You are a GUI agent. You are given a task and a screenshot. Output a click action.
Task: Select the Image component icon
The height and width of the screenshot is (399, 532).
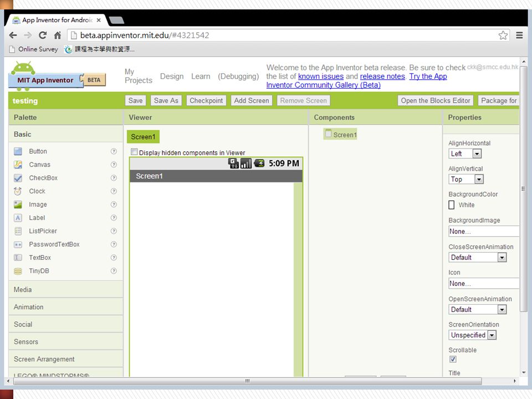tap(18, 204)
